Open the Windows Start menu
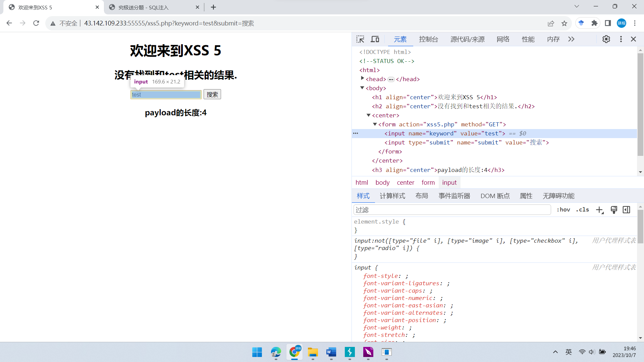The image size is (644, 362). 257,352
